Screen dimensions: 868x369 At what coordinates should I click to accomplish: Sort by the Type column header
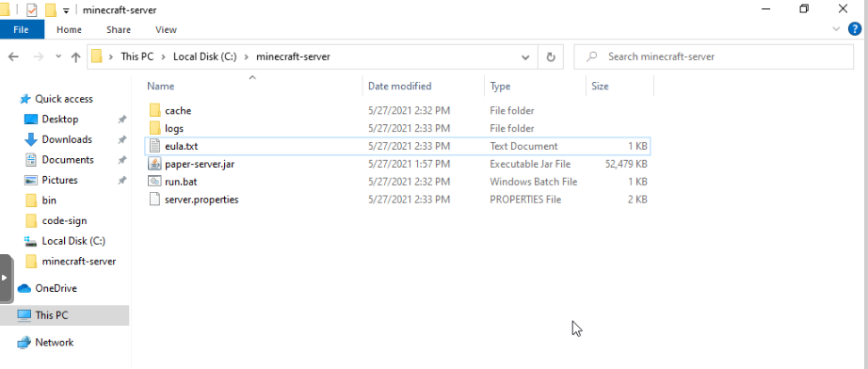tap(500, 87)
